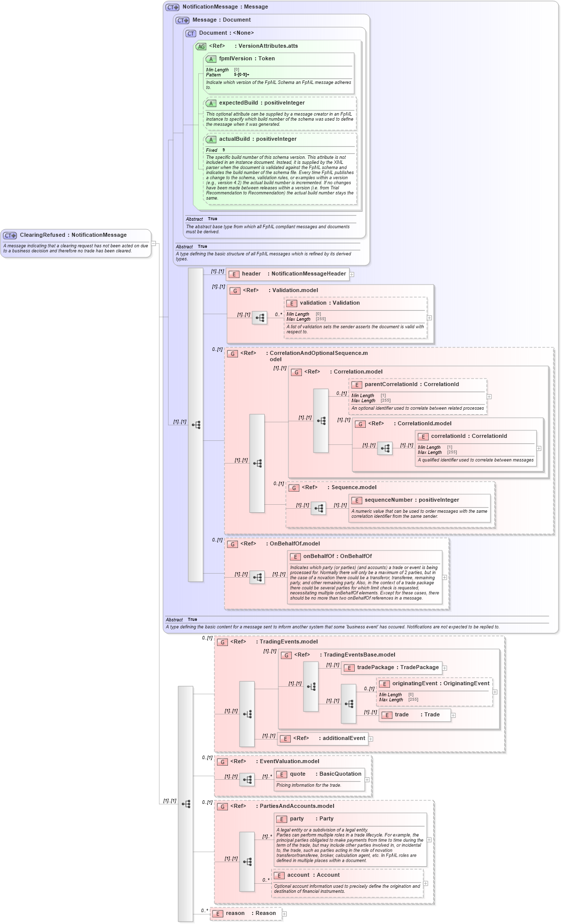Click the G icon of PartiesAndAccounts.model
561x924 pixels.
[x=222, y=806]
